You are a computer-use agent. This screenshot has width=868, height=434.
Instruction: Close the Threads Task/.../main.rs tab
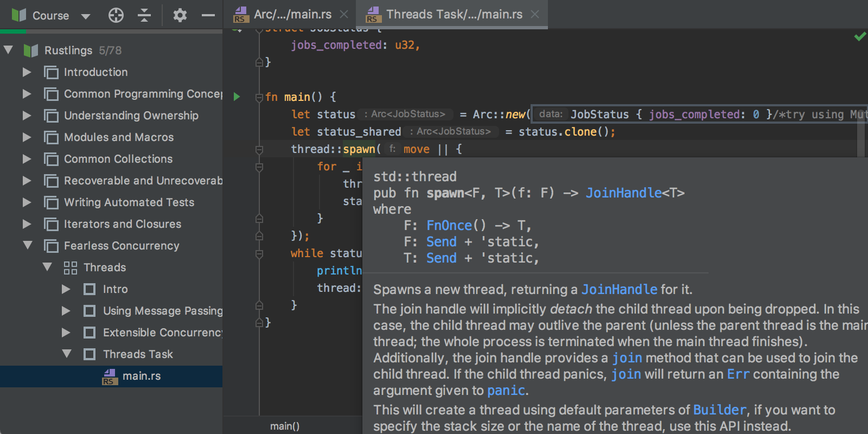coord(535,15)
